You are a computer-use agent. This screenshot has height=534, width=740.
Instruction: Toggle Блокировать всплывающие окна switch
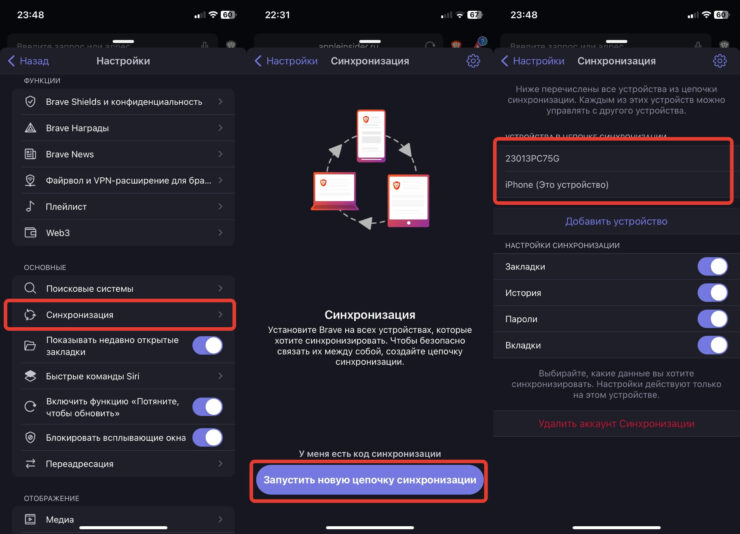click(x=208, y=437)
